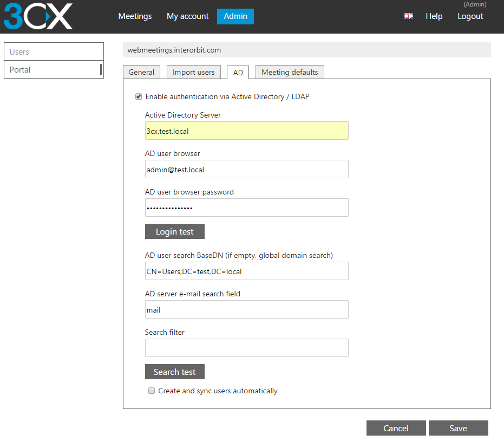Switch to the General tab

coord(141,72)
